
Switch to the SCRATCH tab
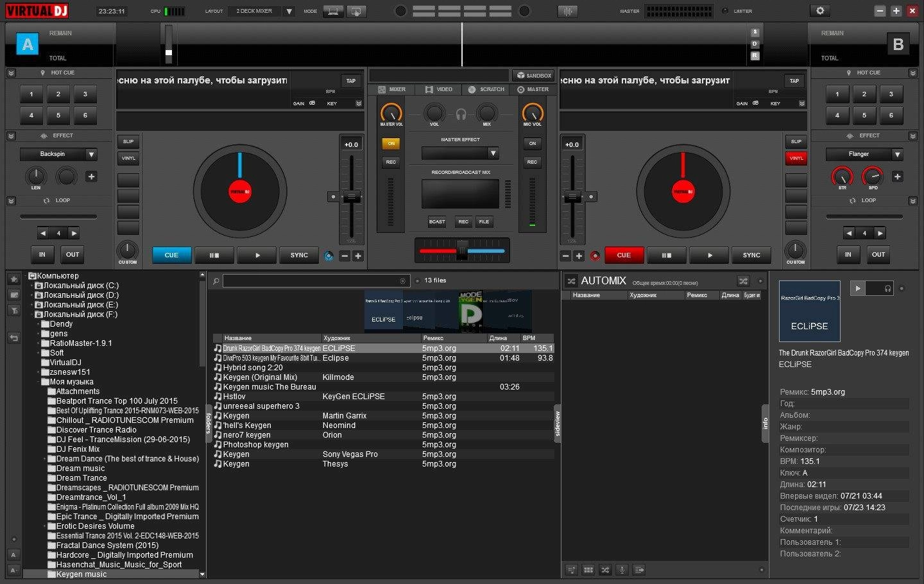click(x=486, y=89)
